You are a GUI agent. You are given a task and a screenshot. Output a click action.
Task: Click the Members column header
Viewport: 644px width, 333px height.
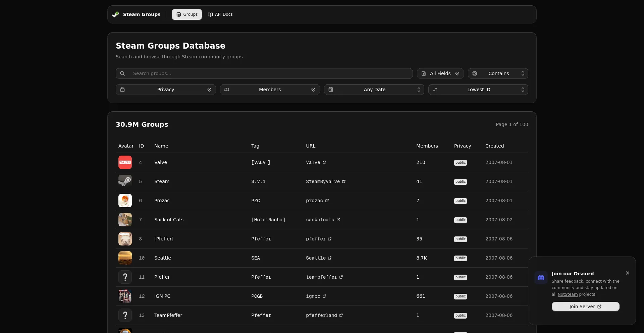[x=427, y=146]
